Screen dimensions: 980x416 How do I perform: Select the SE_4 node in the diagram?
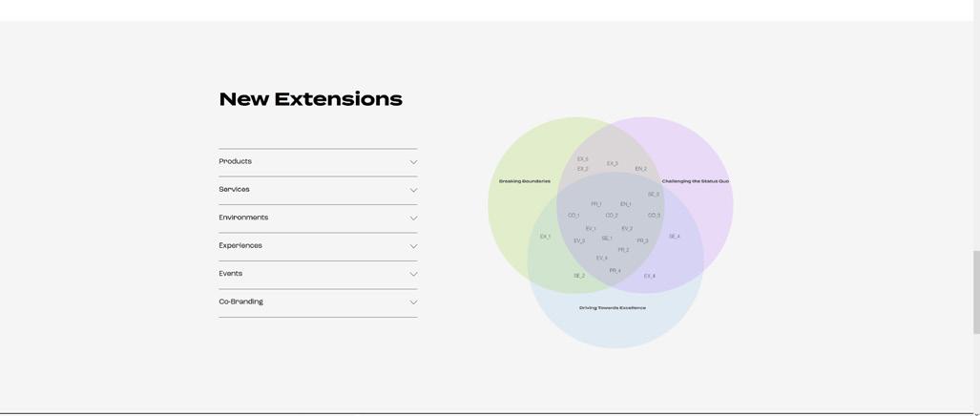[674, 237]
